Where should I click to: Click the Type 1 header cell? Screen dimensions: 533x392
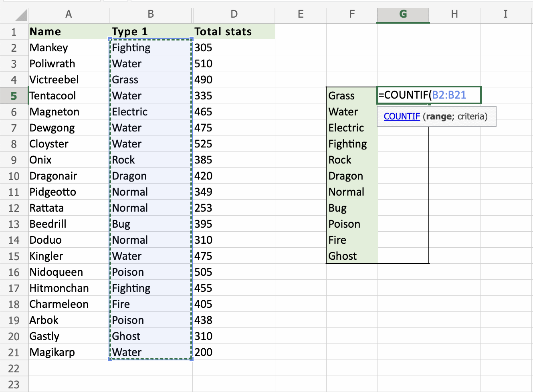coord(151,32)
